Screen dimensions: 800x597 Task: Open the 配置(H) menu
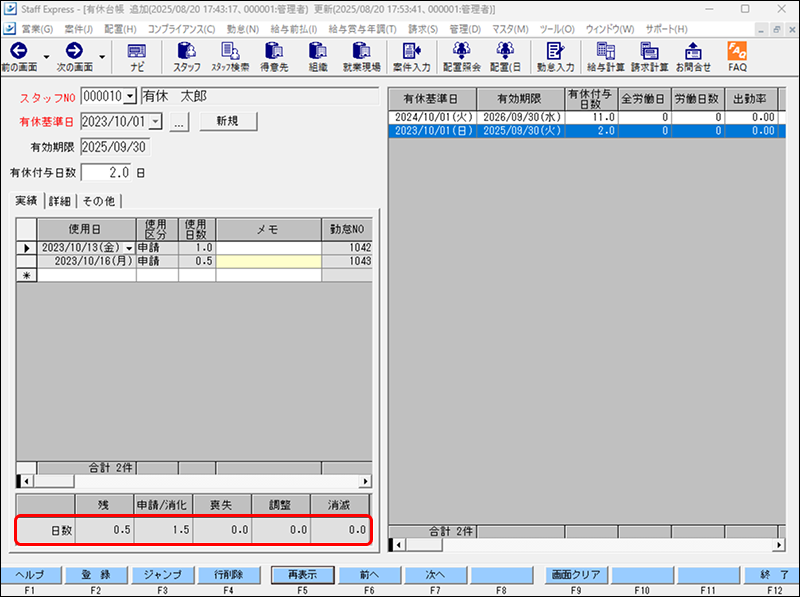pyautogui.click(x=120, y=29)
